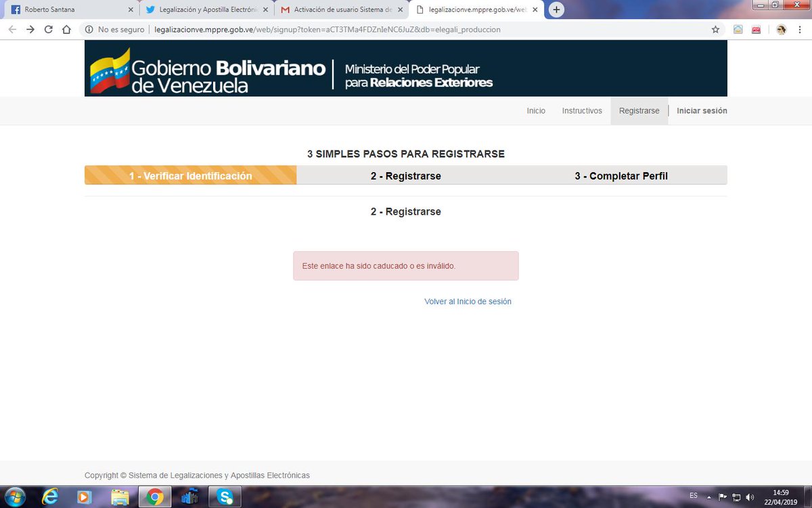Open Windows Media Player from the taskbar
The width and height of the screenshot is (812, 508).
85,497
